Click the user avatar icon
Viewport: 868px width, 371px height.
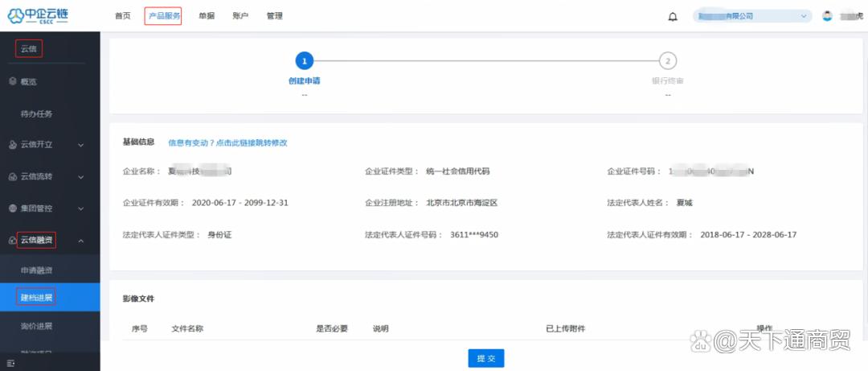click(827, 16)
